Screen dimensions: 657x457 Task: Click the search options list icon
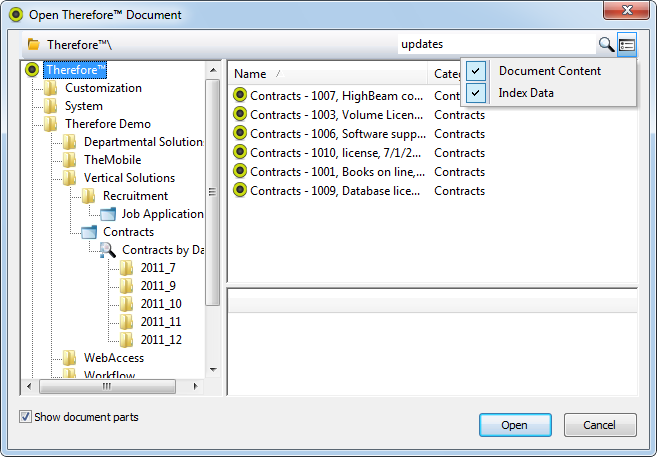[x=627, y=44]
